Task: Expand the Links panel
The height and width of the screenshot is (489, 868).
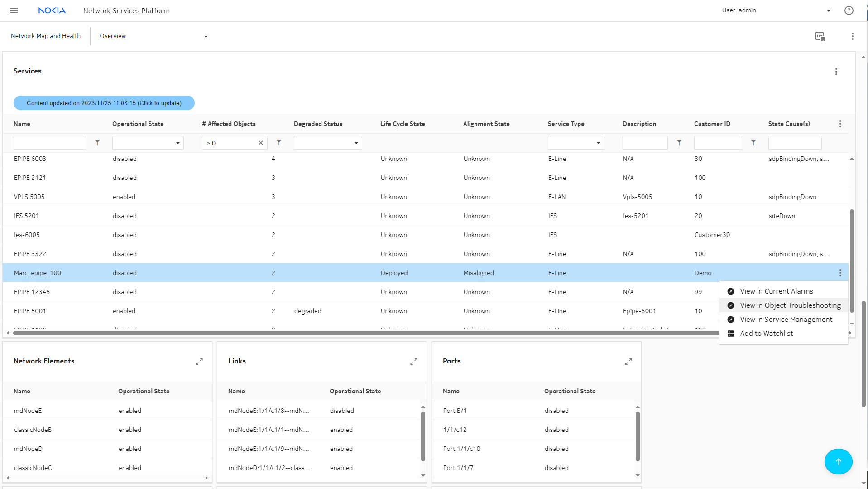Action: (x=414, y=362)
